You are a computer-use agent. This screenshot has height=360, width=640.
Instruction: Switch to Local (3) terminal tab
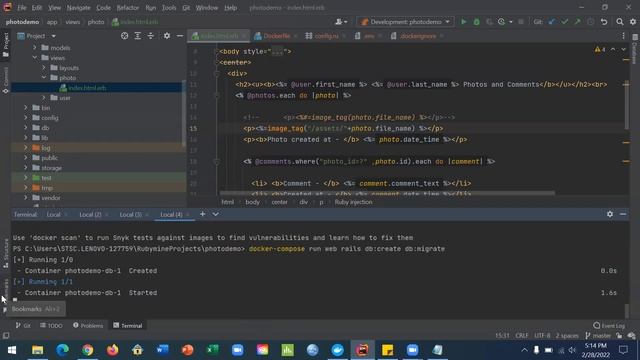(131, 214)
